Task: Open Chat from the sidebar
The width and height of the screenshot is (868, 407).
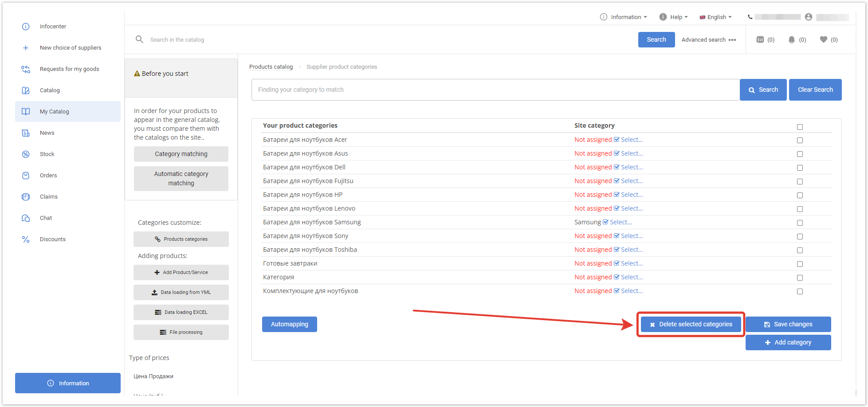Action: [46, 218]
